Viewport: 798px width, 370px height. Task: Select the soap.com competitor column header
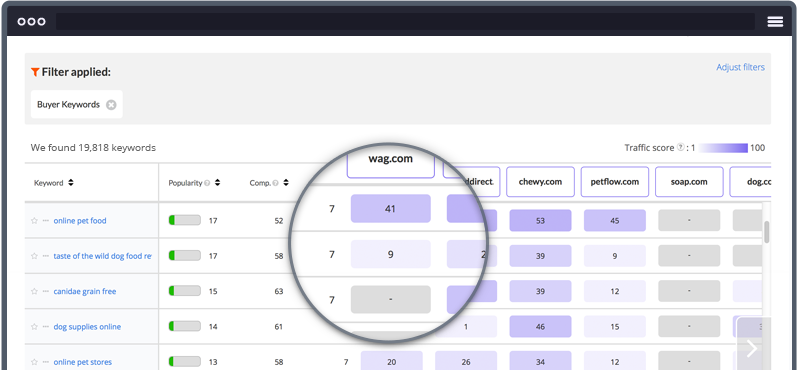pos(689,182)
